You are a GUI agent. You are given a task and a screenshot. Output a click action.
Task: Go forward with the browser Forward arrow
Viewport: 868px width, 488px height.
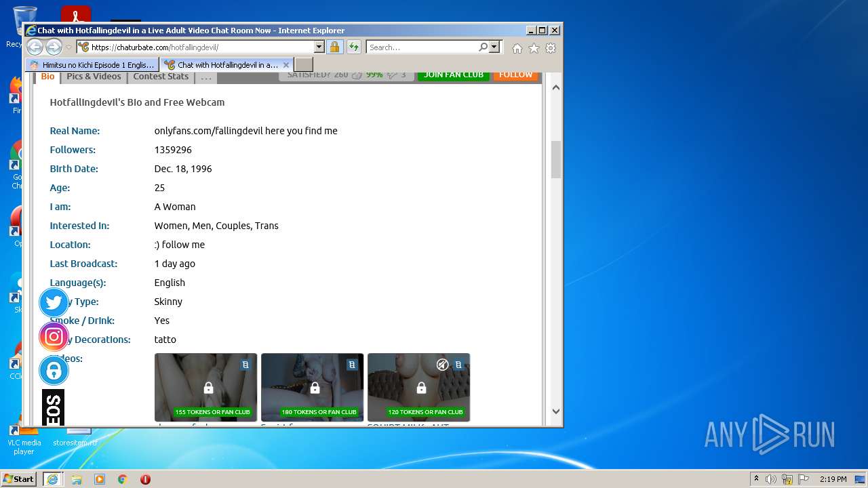pos(54,47)
